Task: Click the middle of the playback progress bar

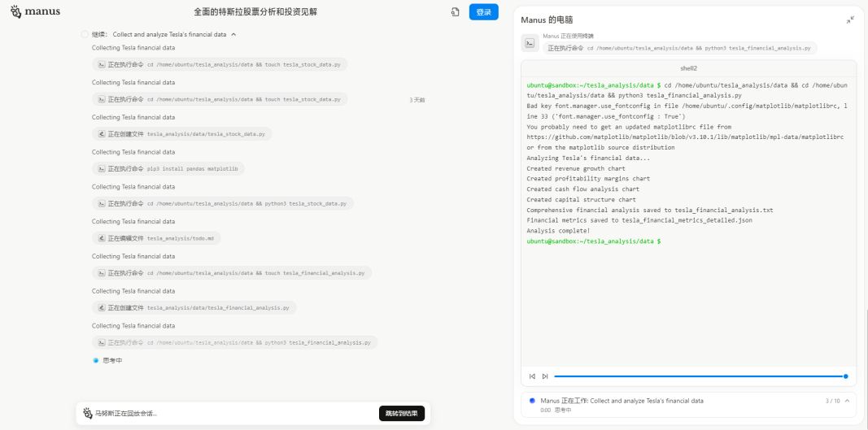Action: [x=700, y=376]
